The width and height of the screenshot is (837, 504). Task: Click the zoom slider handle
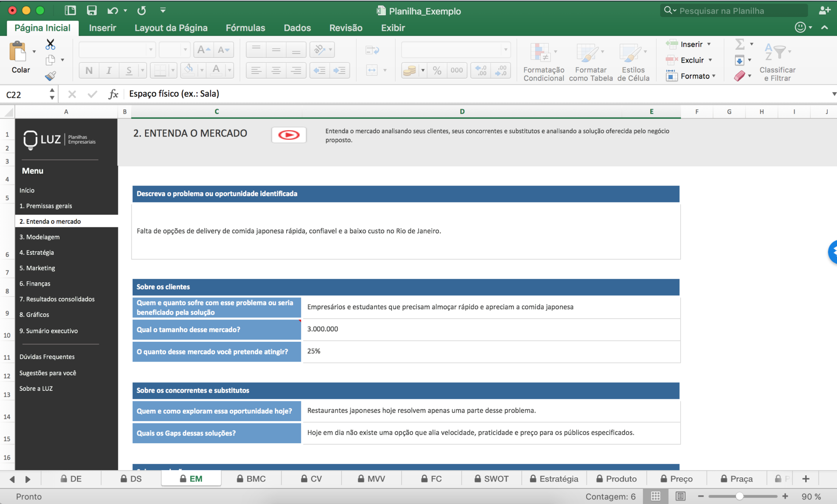[x=739, y=496]
